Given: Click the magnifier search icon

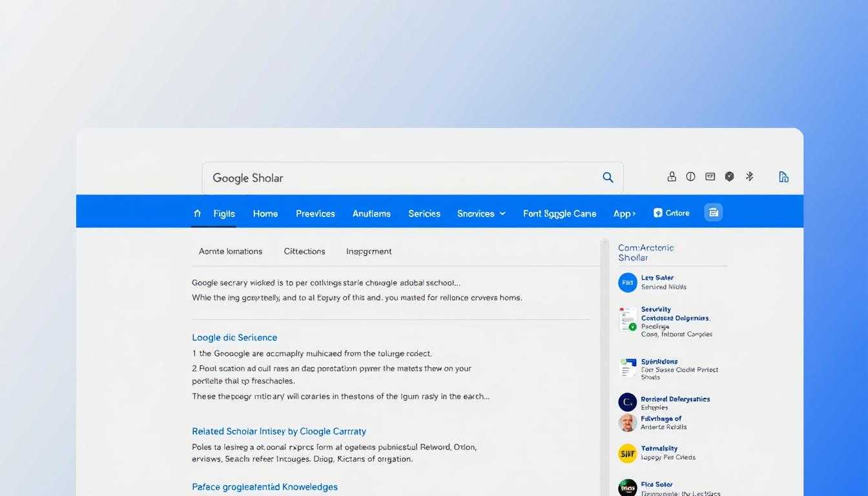Looking at the screenshot, I should click(x=608, y=178).
